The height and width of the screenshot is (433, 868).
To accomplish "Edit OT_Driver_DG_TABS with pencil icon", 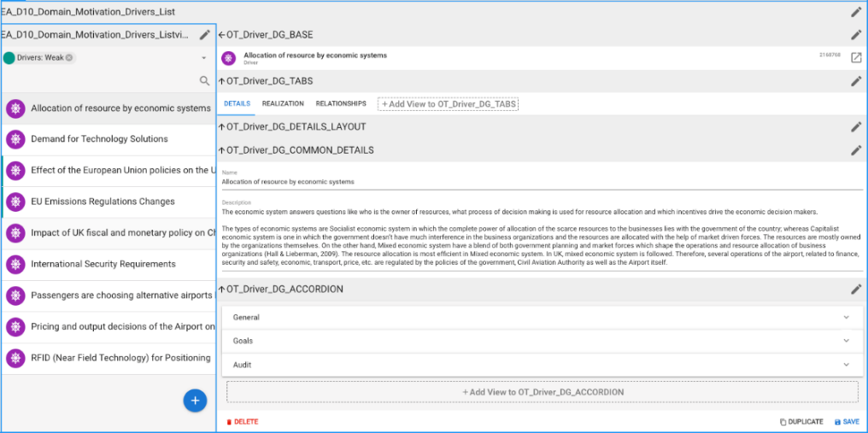I will [x=856, y=81].
